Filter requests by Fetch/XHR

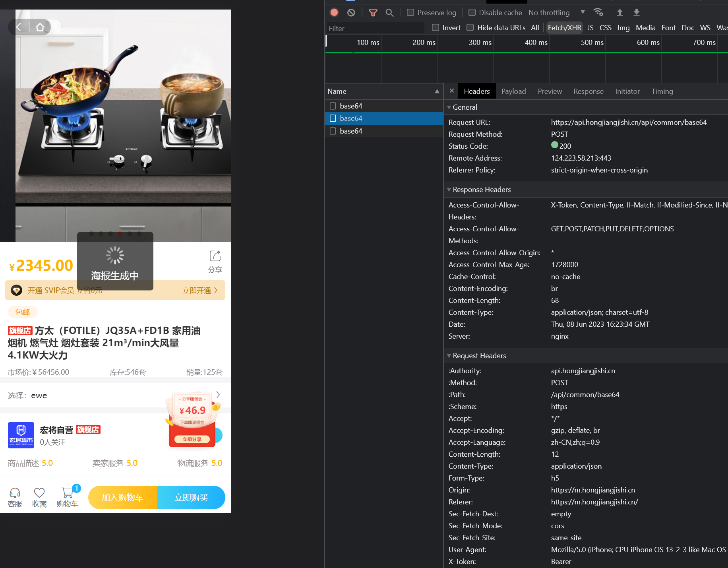[x=564, y=27]
